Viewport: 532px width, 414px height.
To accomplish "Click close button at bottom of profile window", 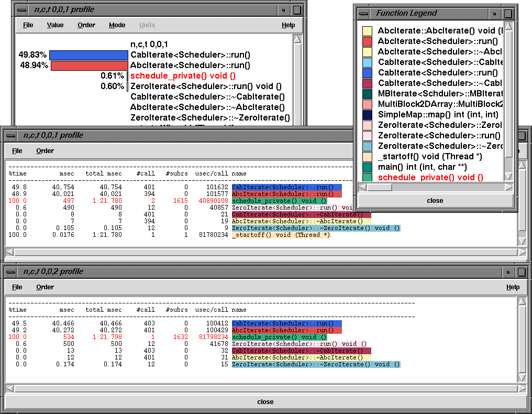I will 265,402.
